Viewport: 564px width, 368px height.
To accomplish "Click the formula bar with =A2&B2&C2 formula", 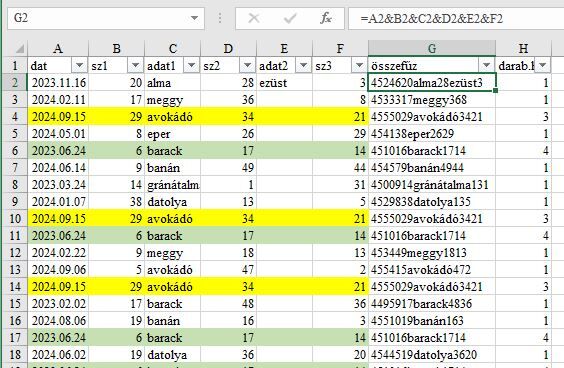I will tap(456, 18).
